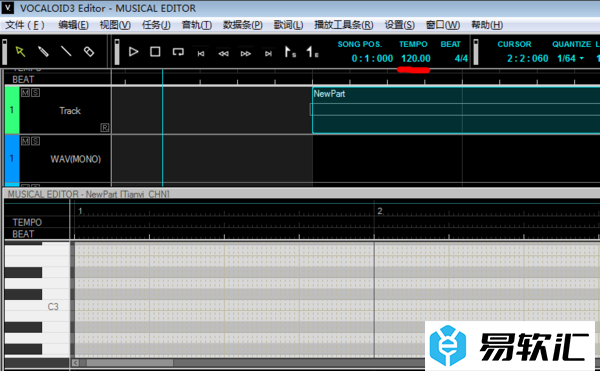Solo Track 1 with the S button
Image resolution: width=600 pixels, height=371 pixels.
click(x=35, y=93)
